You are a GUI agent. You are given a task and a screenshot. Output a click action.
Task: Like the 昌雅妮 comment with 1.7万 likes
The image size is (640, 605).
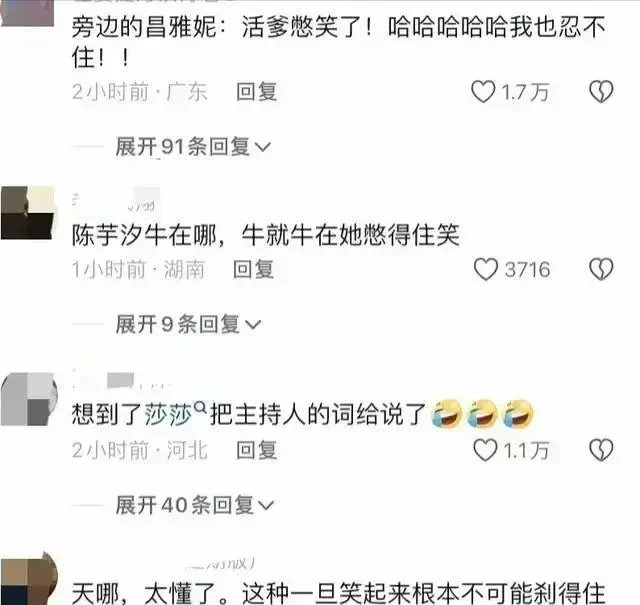483,91
